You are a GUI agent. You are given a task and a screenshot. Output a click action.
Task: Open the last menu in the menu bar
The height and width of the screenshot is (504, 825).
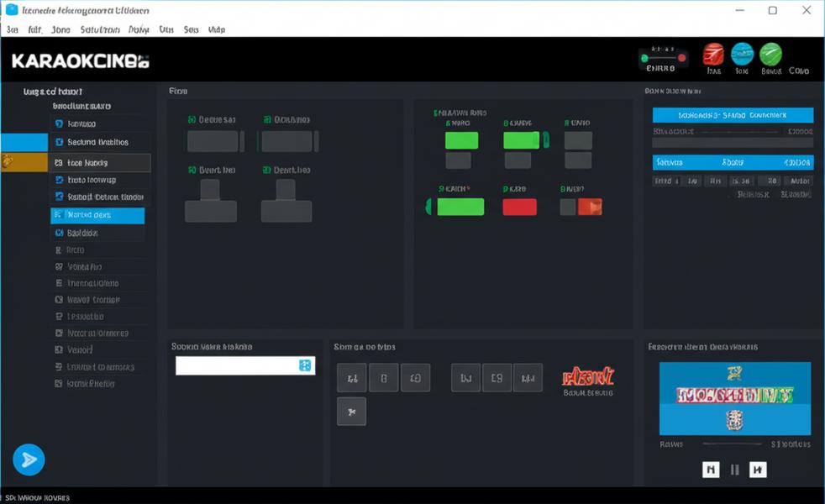pyautogui.click(x=216, y=29)
